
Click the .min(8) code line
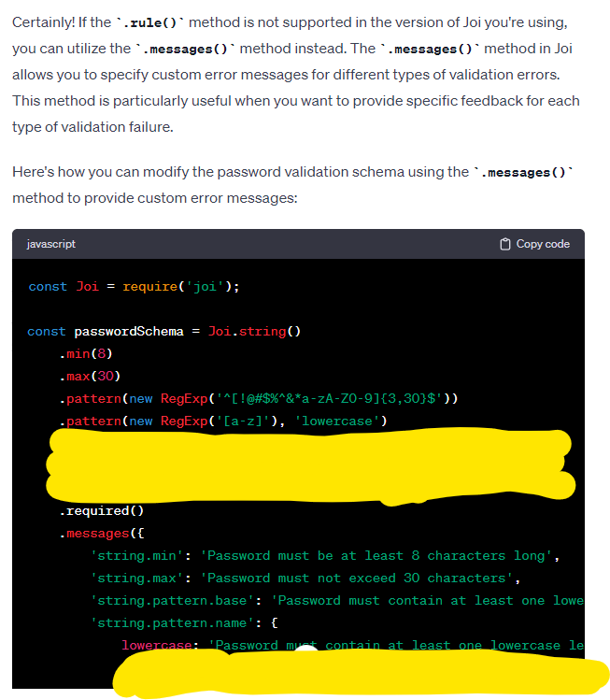[x=86, y=354]
